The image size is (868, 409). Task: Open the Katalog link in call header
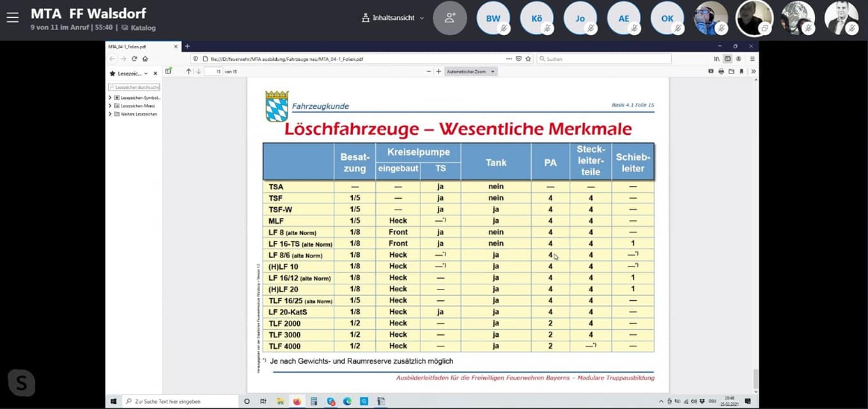139,27
